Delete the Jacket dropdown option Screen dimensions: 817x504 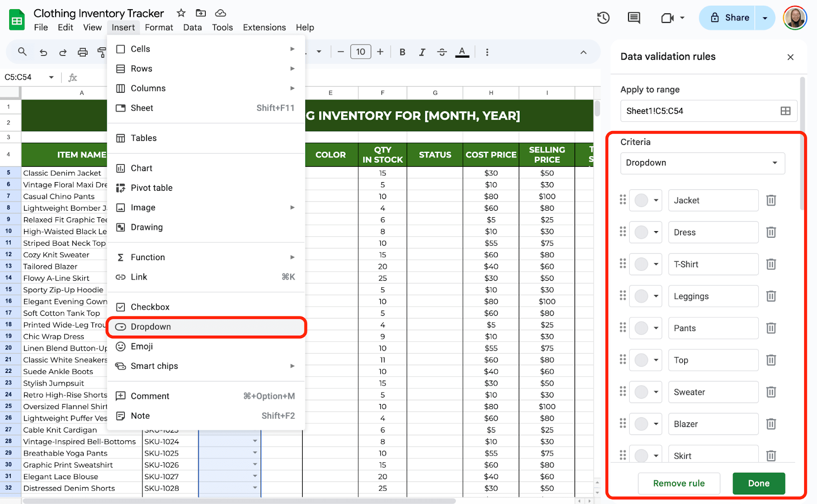pyautogui.click(x=771, y=200)
